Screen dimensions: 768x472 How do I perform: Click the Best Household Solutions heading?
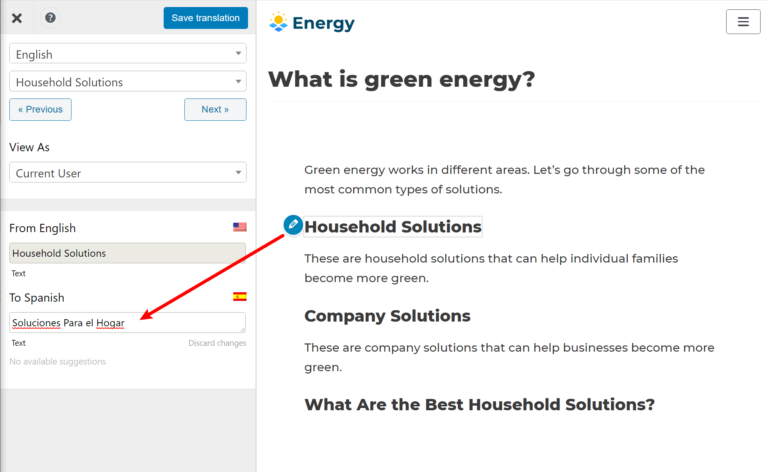pos(479,405)
